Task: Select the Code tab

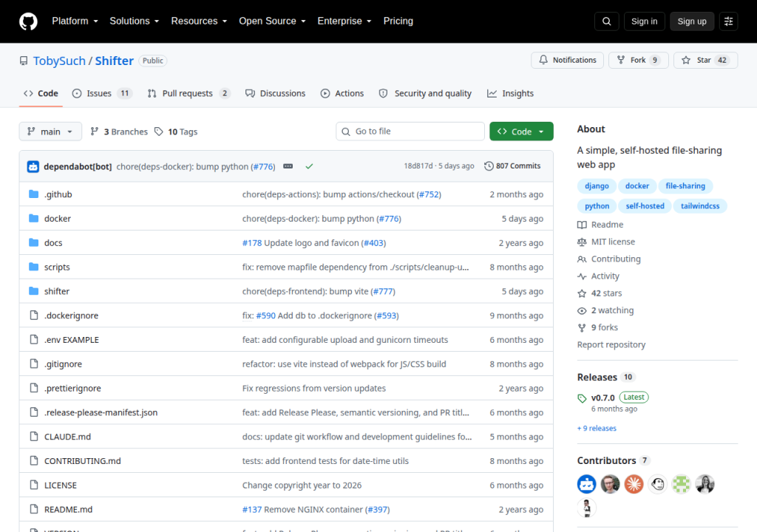Action: pos(41,93)
